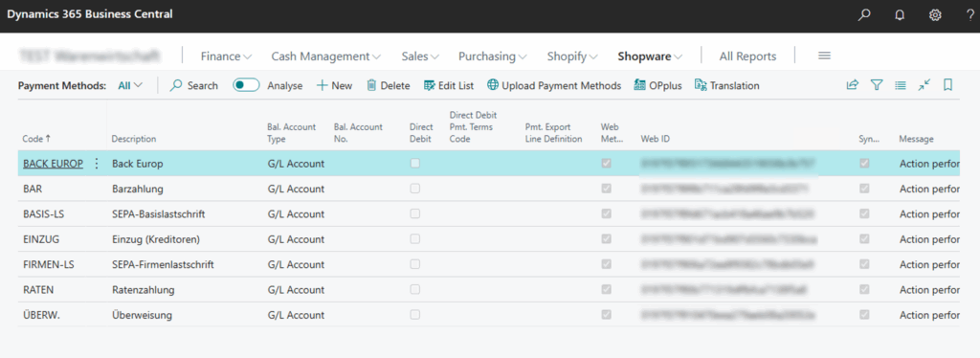980x358 pixels.
Task: Click the Delete action
Action: coord(389,85)
